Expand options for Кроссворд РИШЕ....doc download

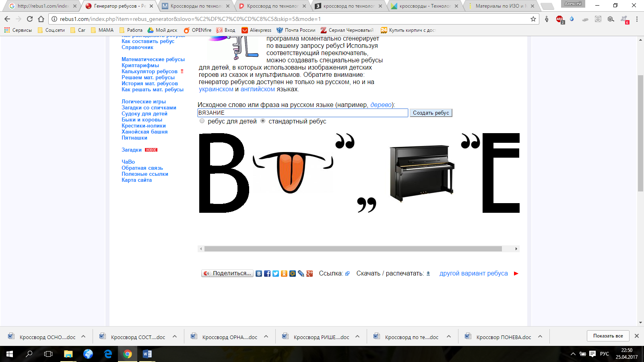357,337
